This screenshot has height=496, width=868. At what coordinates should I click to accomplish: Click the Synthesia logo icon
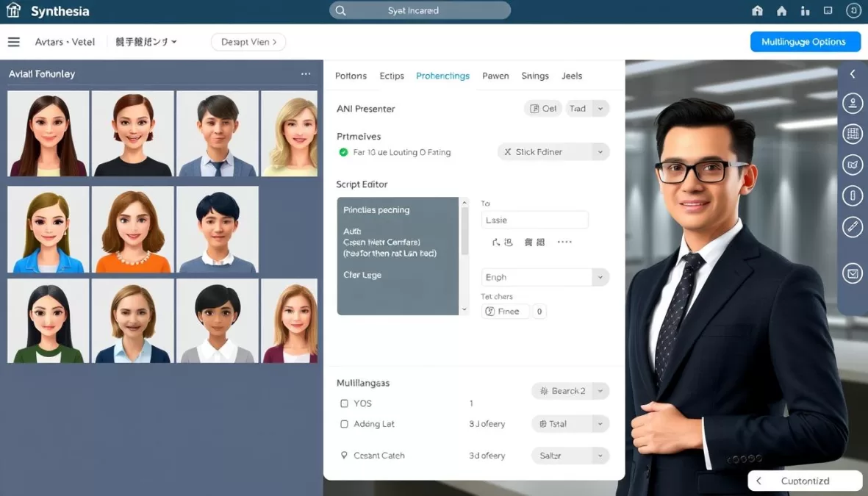12,10
